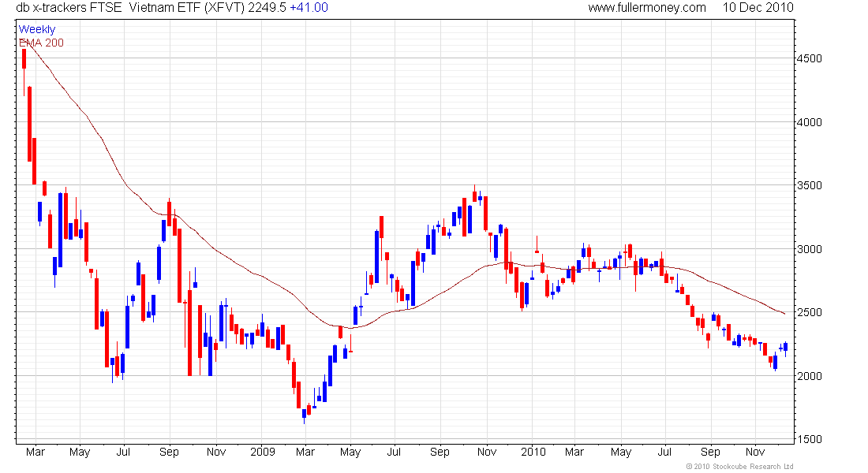Click the '© 2010 Stockcube Research Ltd' copyright text

(739, 467)
